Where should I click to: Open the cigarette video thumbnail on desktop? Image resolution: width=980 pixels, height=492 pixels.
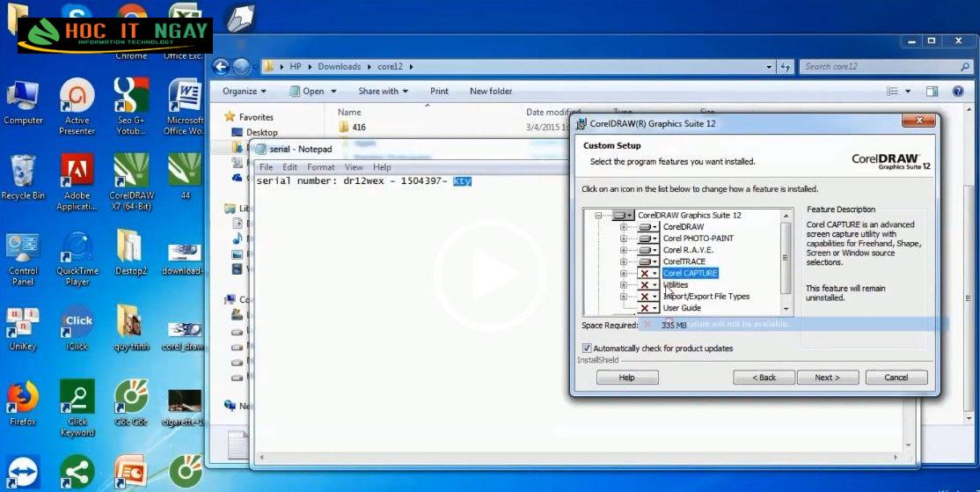(185, 407)
